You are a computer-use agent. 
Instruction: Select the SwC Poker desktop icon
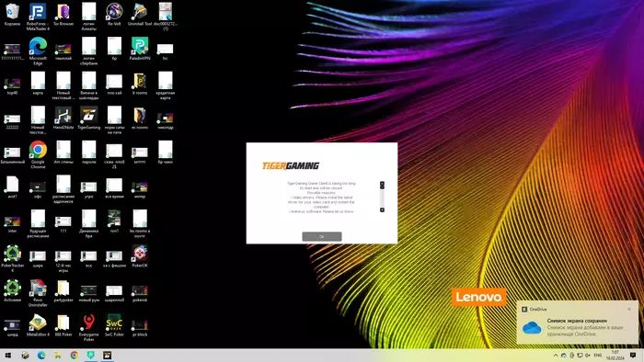tap(114, 325)
